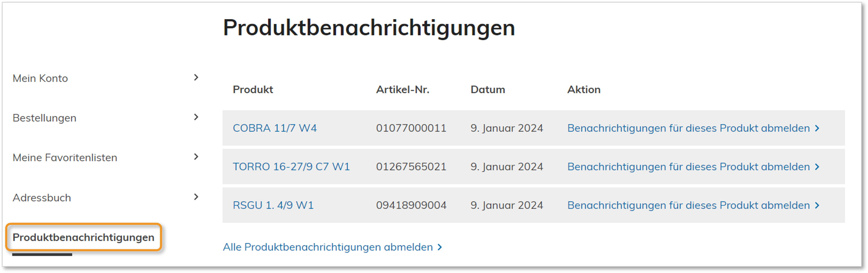Open RSGU 1. 4/9 W1 product
The height and width of the screenshot is (273, 868).
click(x=273, y=205)
